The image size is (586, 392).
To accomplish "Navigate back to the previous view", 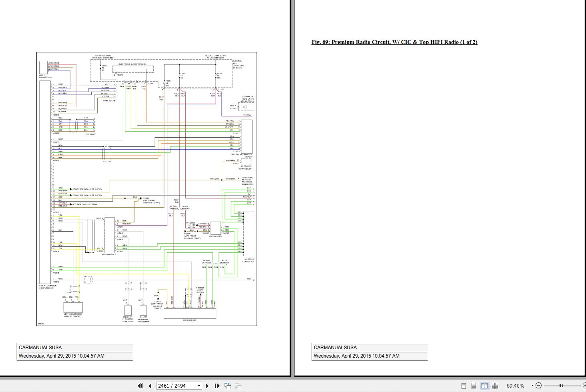I will [x=228, y=386].
